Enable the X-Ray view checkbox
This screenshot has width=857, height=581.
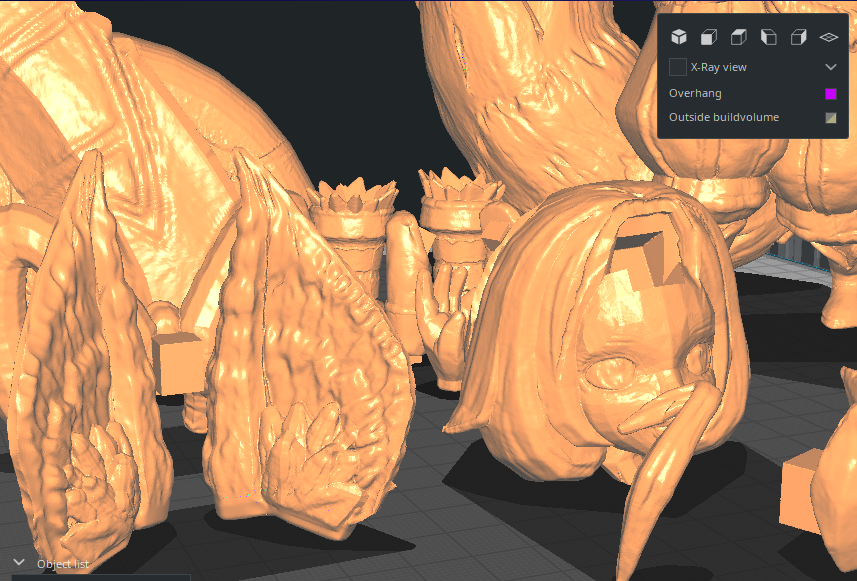click(678, 67)
